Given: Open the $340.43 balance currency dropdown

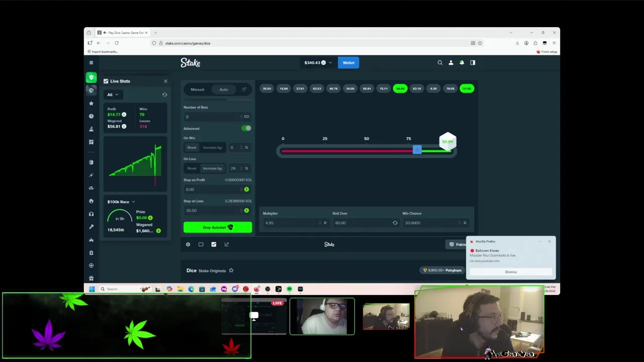Looking at the screenshot, I should (318, 63).
